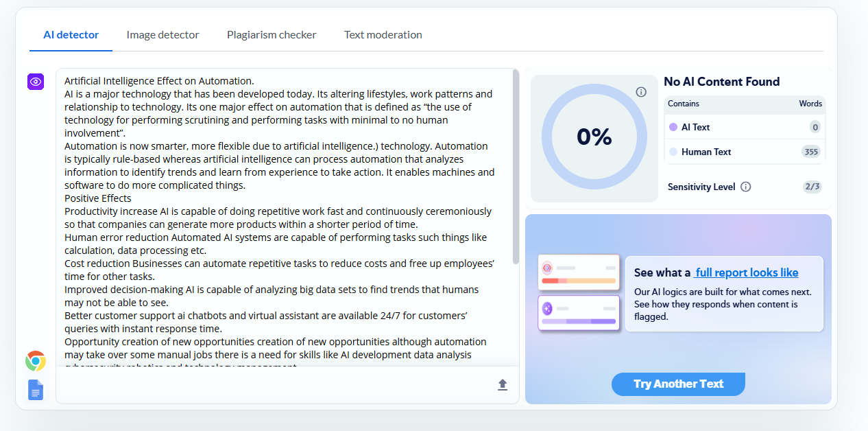Screen dimensions: 868x431
Task: Click the Chrome extension icon
Action: tap(36, 361)
